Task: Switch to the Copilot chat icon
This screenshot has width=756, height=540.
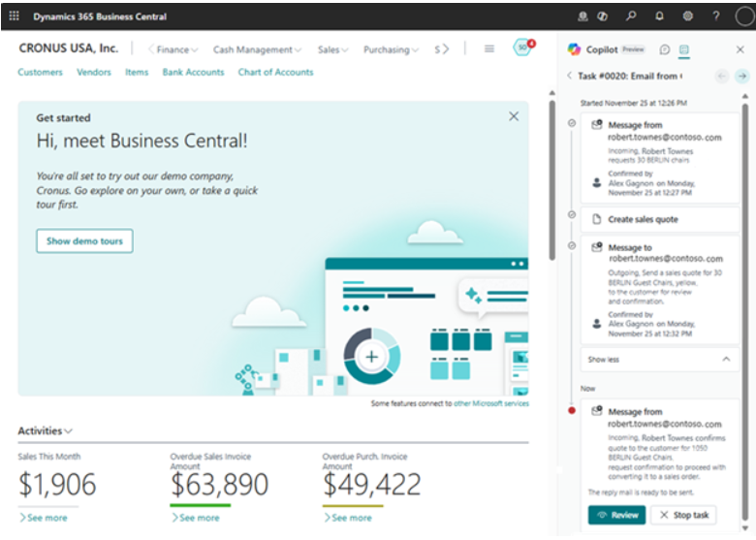Action: click(664, 49)
